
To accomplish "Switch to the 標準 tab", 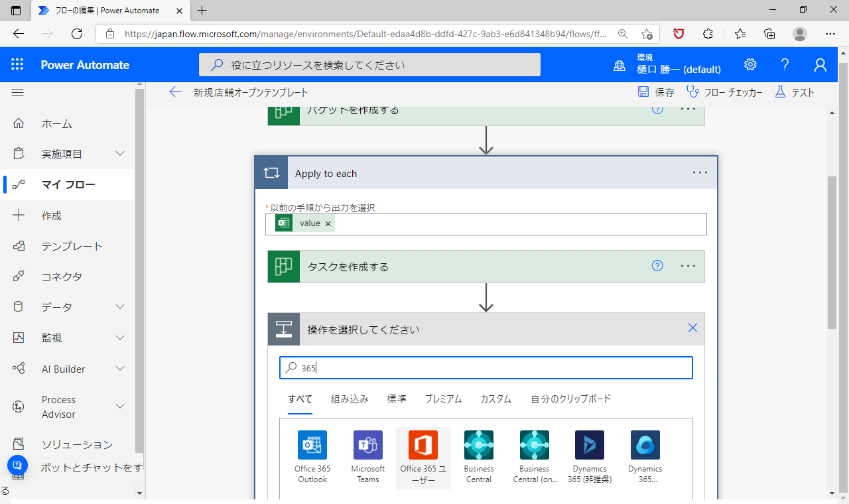I will [397, 399].
